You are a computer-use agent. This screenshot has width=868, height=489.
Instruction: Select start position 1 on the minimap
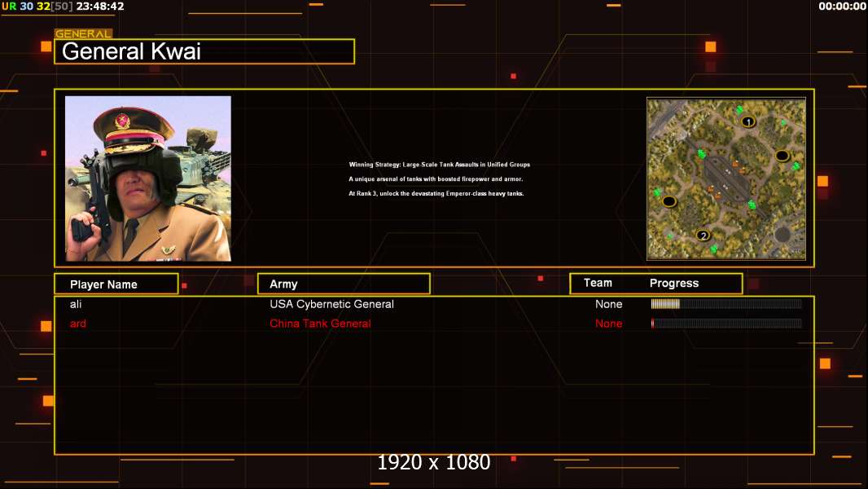pos(747,121)
